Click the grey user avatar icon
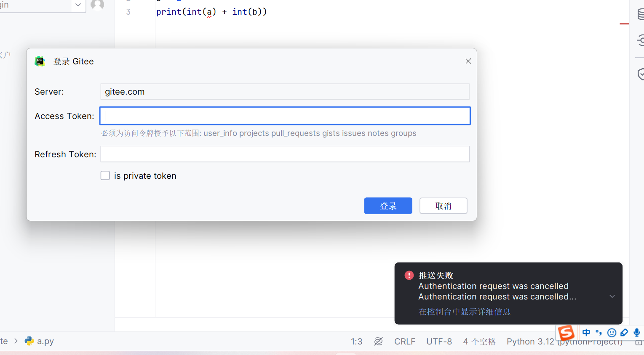Image resolution: width=644 pixels, height=355 pixels. (97, 5)
